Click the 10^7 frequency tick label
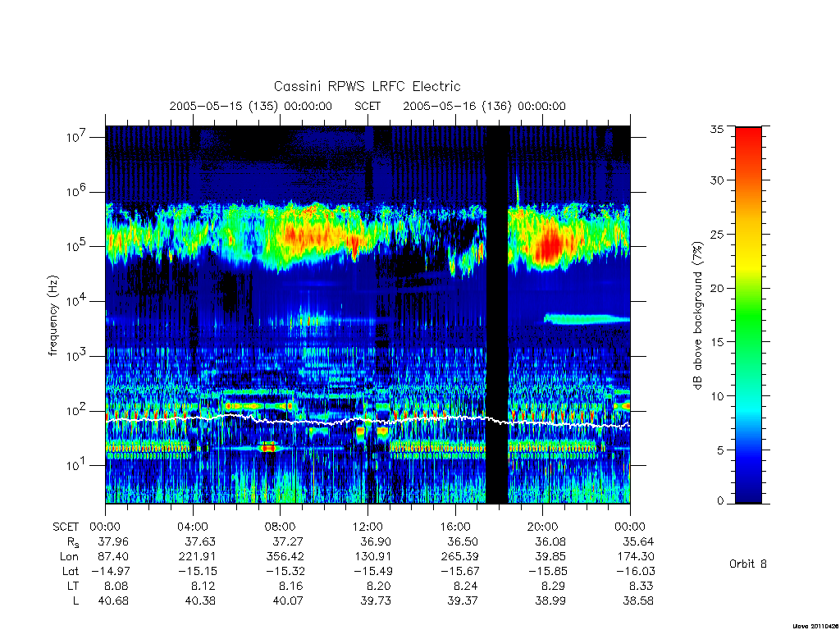This screenshot has height=630, width=840. (75, 137)
